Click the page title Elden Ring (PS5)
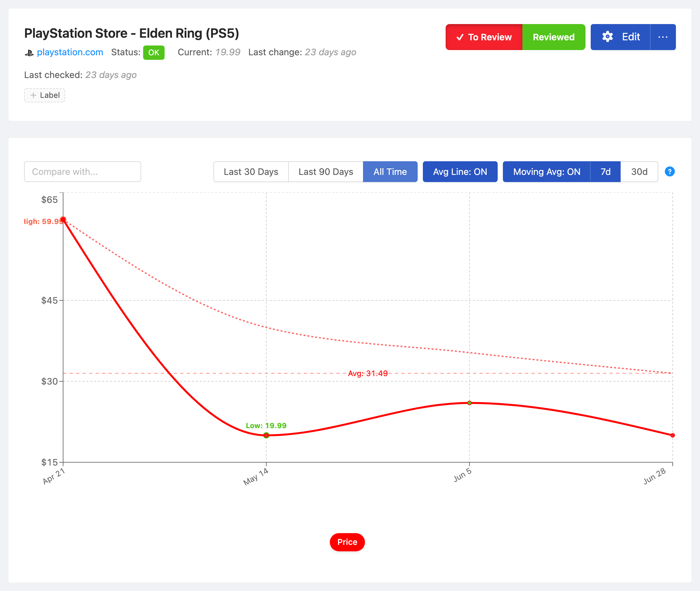The image size is (700, 591). click(131, 33)
